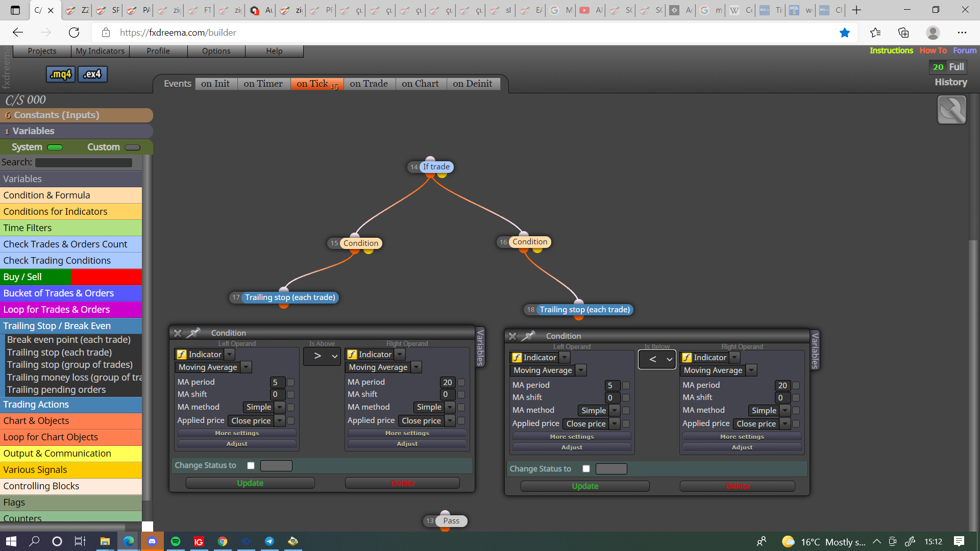Tick Change Status checkbox in Is Below panel

[x=586, y=469]
